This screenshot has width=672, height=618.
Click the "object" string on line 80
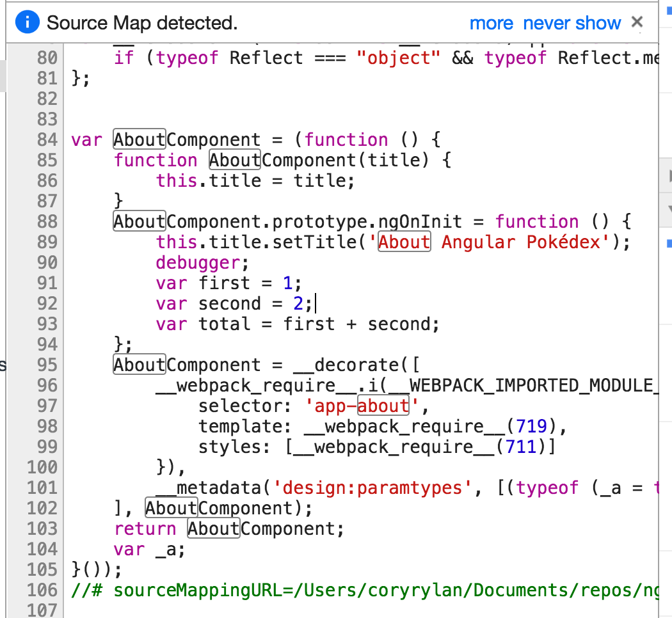(398, 58)
